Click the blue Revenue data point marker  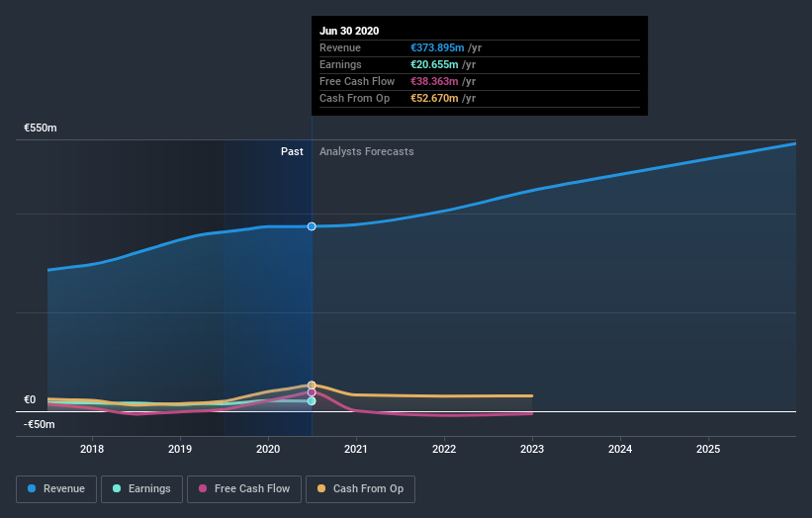point(312,226)
